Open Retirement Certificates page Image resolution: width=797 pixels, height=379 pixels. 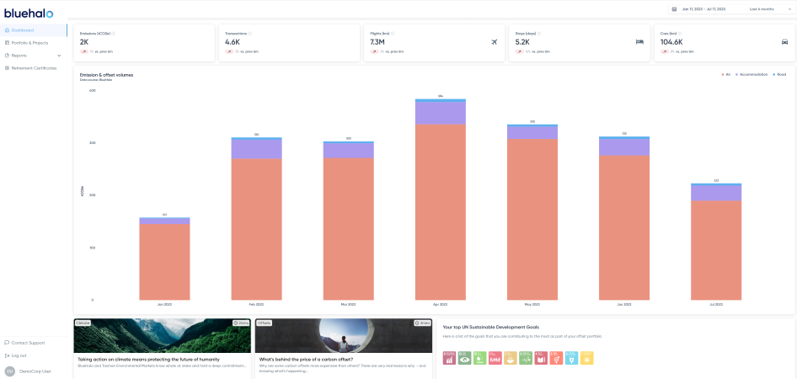pyautogui.click(x=34, y=68)
